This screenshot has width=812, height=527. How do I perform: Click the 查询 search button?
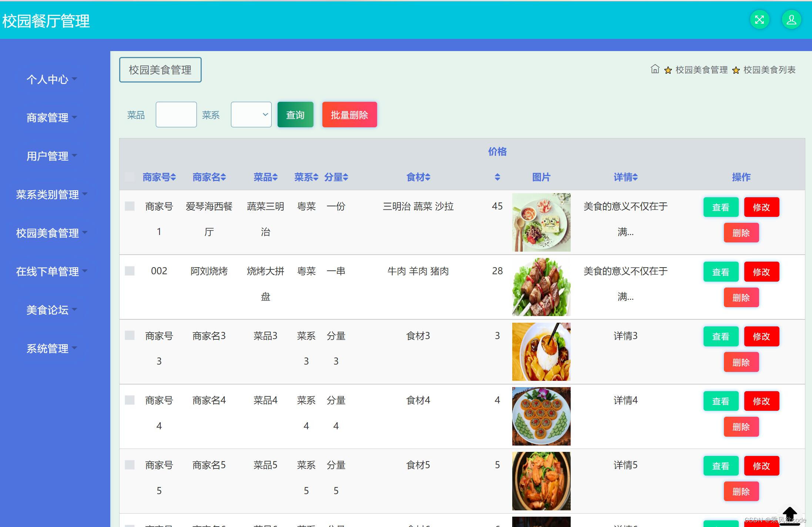295,114
